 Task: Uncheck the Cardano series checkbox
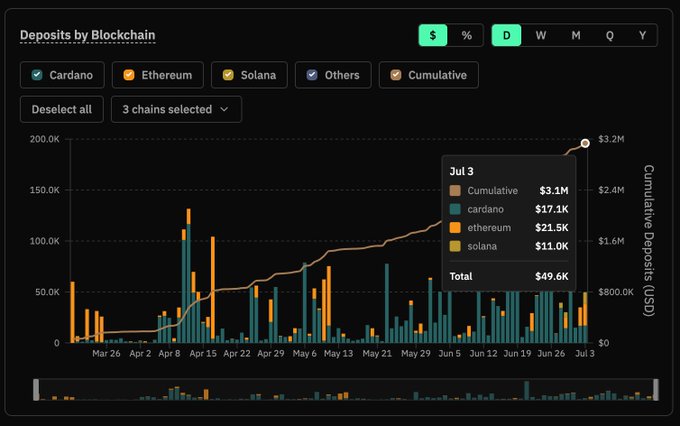pyautogui.click(x=37, y=75)
